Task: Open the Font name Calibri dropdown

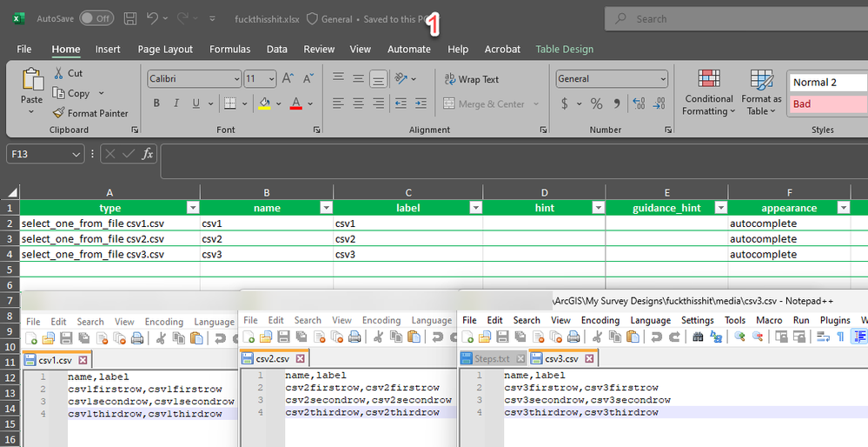Action: tap(237, 79)
